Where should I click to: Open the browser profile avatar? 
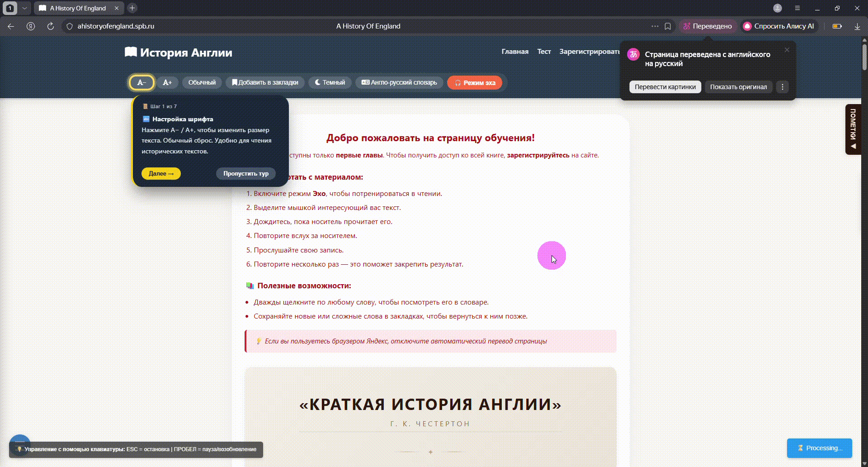pyautogui.click(x=778, y=8)
